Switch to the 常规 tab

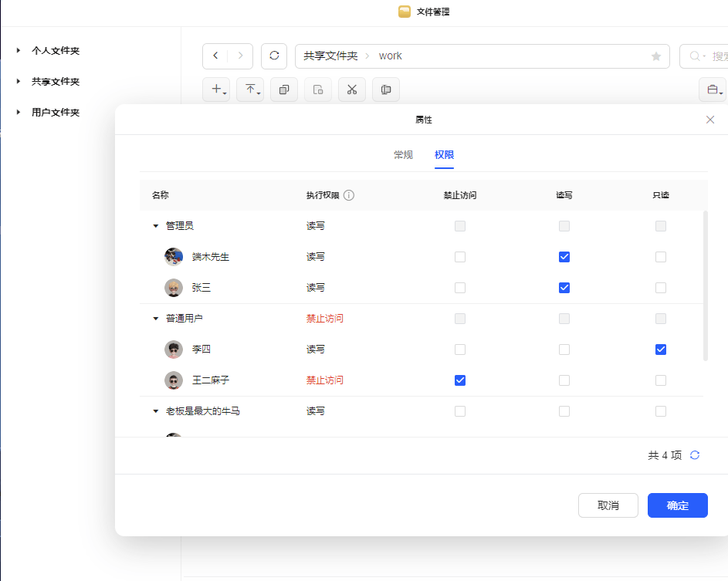coord(402,154)
